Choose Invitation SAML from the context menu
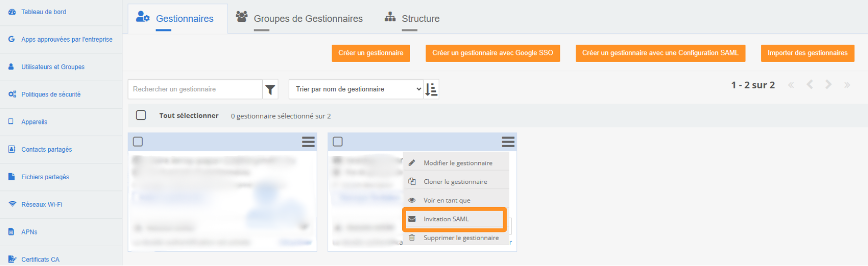The width and height of the screenshot is (868, 266). (x=446, y=219)
